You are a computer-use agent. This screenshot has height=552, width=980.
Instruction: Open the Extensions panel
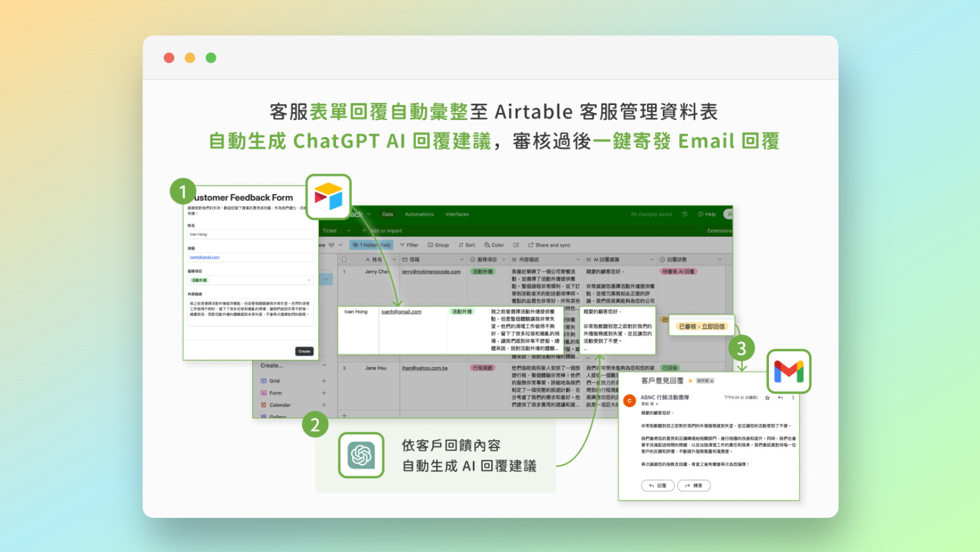[x=719, y=231]
